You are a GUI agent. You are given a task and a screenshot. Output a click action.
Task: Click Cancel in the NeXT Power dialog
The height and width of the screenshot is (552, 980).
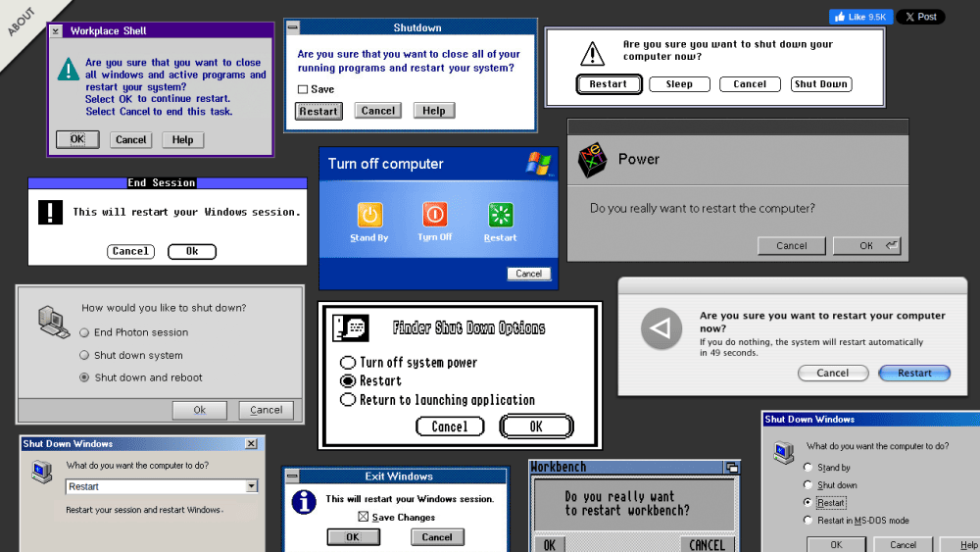tap(791, 246)
